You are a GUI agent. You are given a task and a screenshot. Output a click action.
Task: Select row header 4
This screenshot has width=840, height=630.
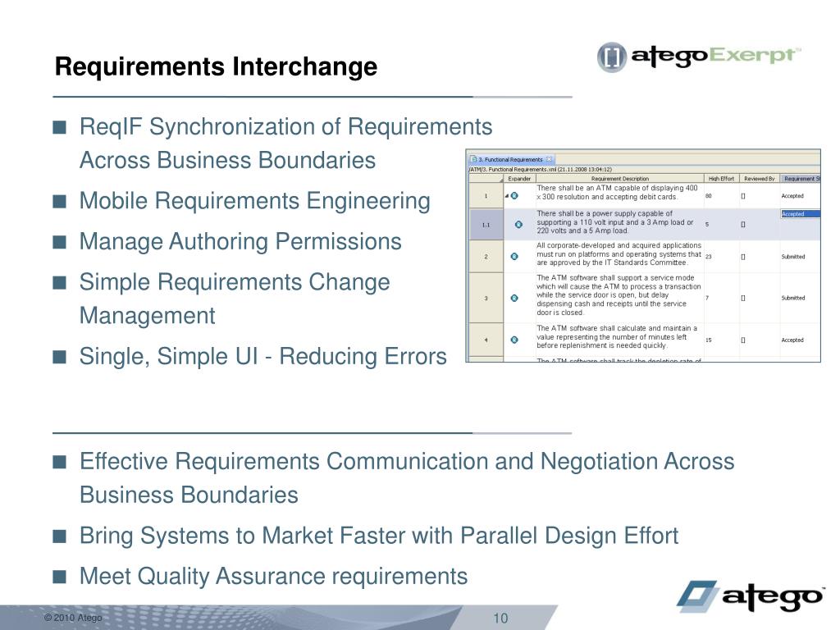click(486, 340)
